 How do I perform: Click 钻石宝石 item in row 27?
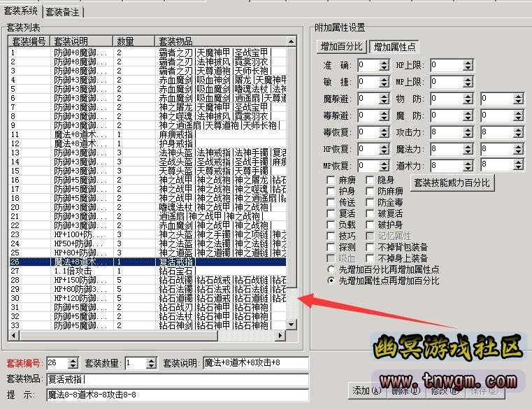(x=175, y=271)
